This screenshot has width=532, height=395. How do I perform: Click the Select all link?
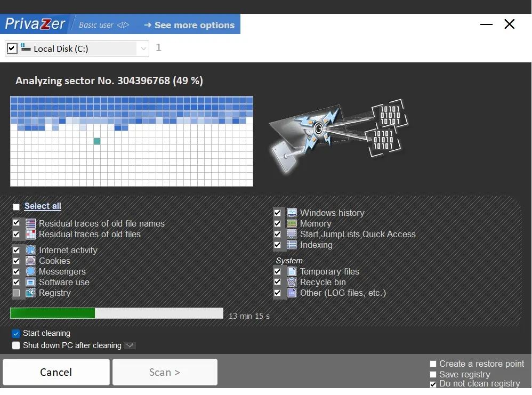click(x=43, y=206)
